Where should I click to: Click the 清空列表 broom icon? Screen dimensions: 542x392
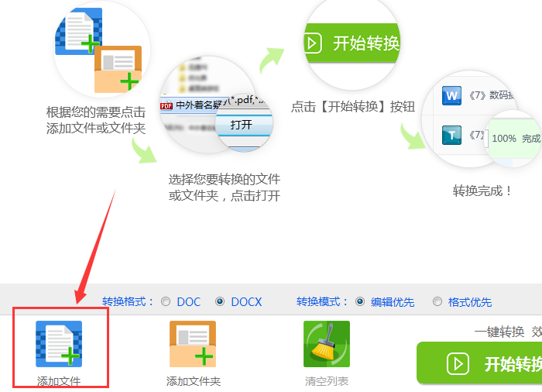pos(327,343)
